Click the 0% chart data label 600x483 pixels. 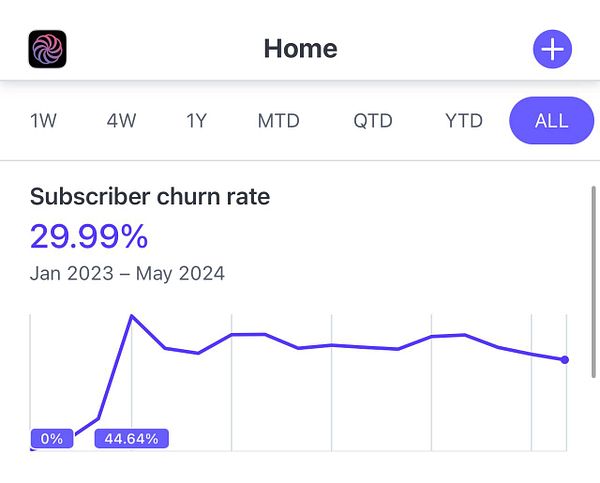[x=52, y=439]
